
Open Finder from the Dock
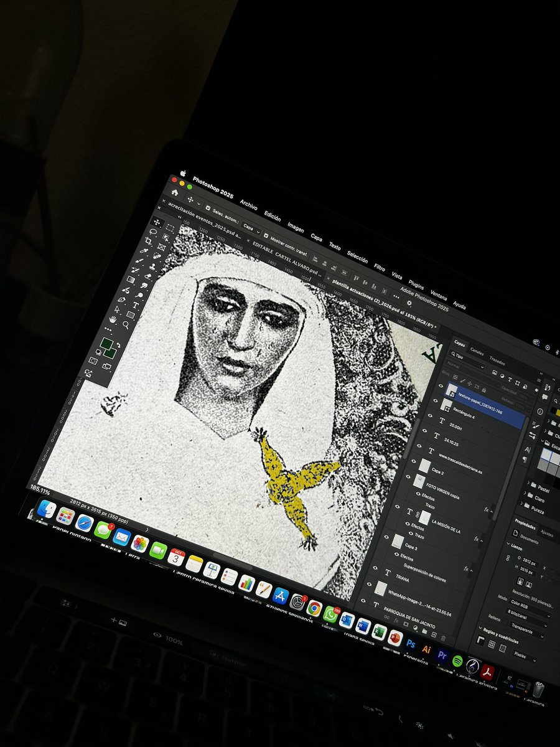pyautogui.click(x=47, y=509)
